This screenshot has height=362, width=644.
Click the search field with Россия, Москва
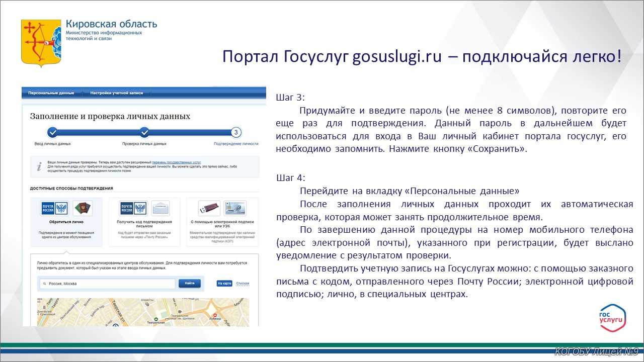pos(107,284)
